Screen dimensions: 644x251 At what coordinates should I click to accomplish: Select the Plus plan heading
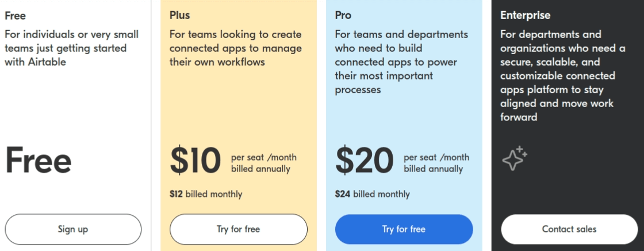[x=180, y=16]
